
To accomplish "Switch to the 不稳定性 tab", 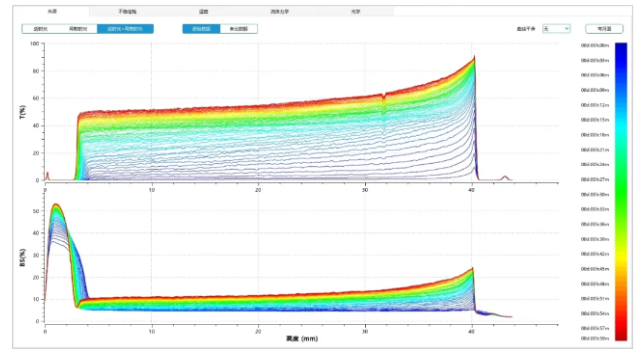I will 127,11.
